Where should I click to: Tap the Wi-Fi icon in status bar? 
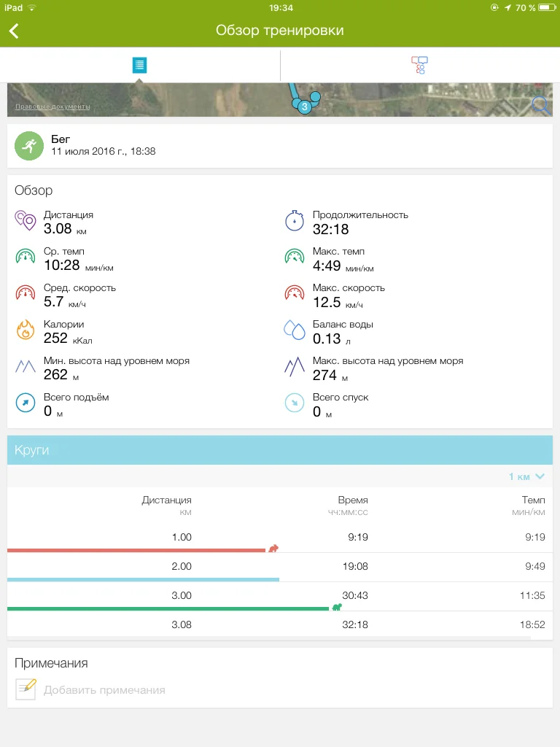pyautogui.click(x=32, y=7)
